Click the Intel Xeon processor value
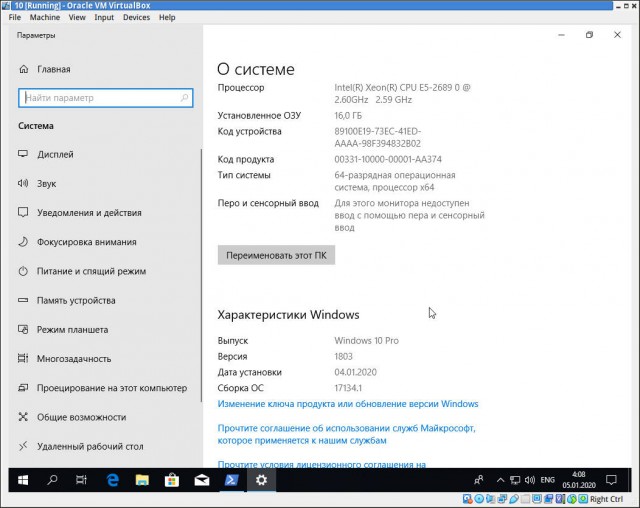Image resolution: width=640 pixels, height=508 pixels. click(x=402, y=93)
